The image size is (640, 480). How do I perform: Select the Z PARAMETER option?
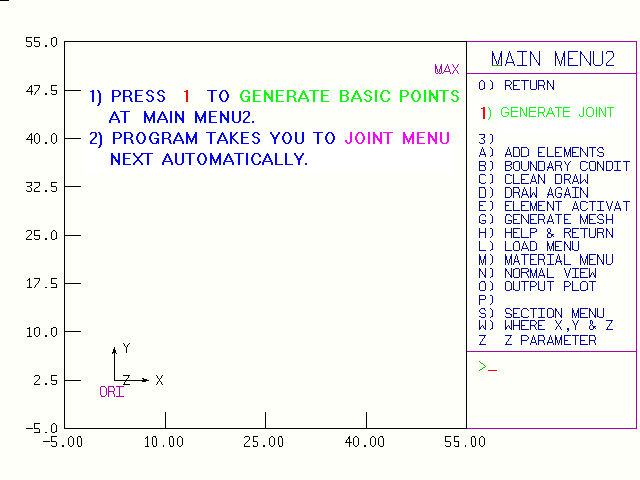point(549,340)
